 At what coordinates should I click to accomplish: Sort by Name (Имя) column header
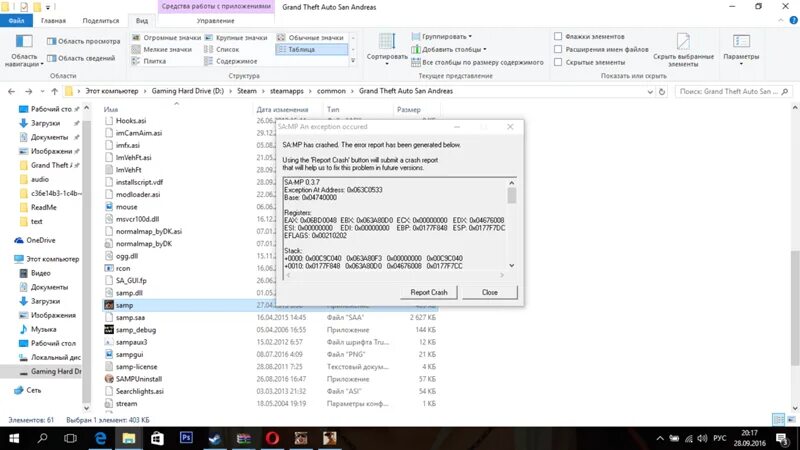point(111,110)
